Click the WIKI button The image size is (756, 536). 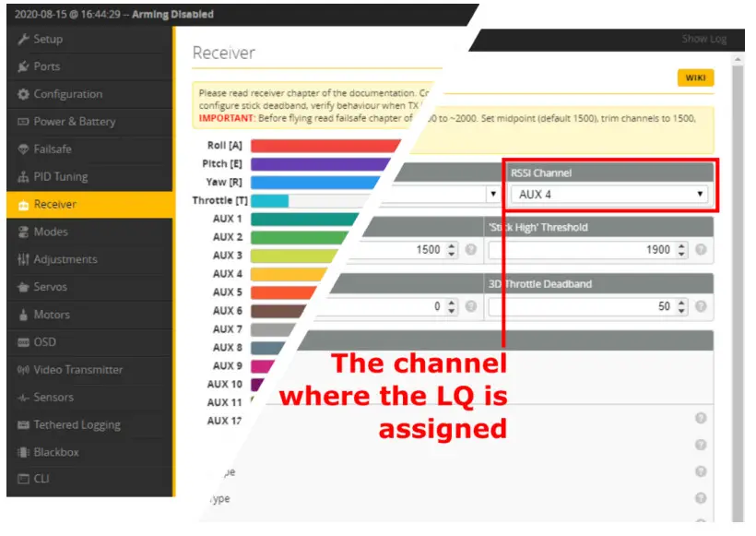(x=695, y=77)
